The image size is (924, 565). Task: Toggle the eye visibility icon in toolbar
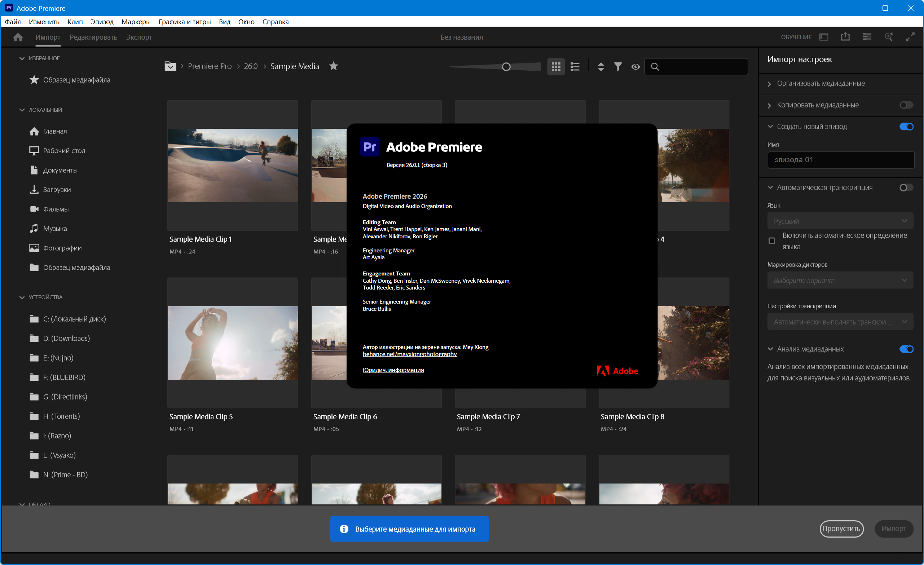(635, 67)
